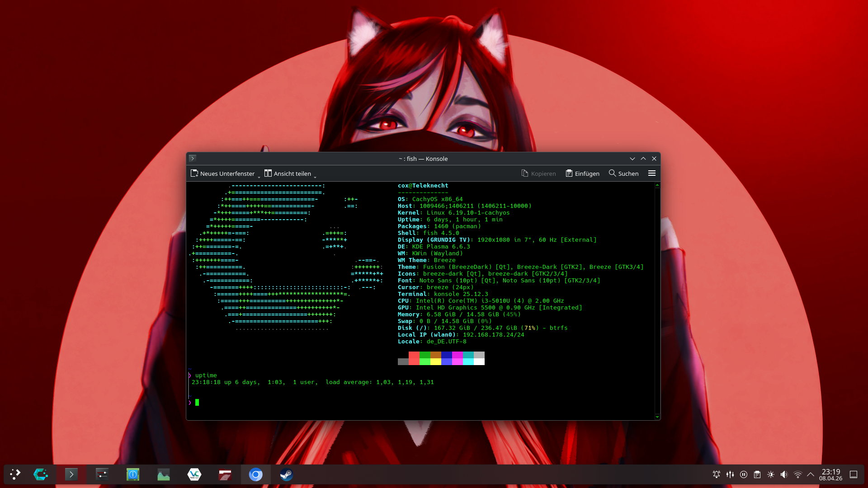Screen dimensions: 868x488
Task: Click the Suchen search button
Action: [x=623, y=174]
